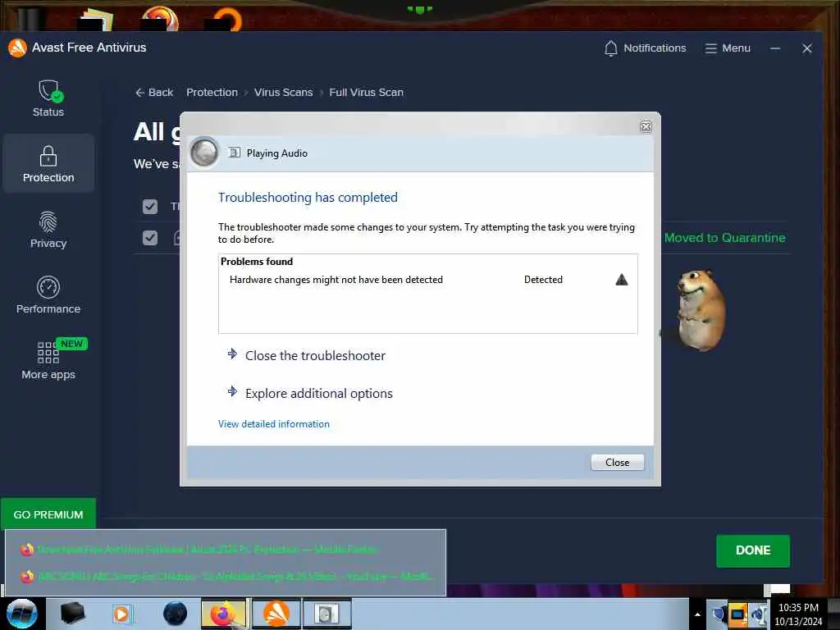Click the green dock indicator at top
The image size is (840, 630).
click(419, 9)
